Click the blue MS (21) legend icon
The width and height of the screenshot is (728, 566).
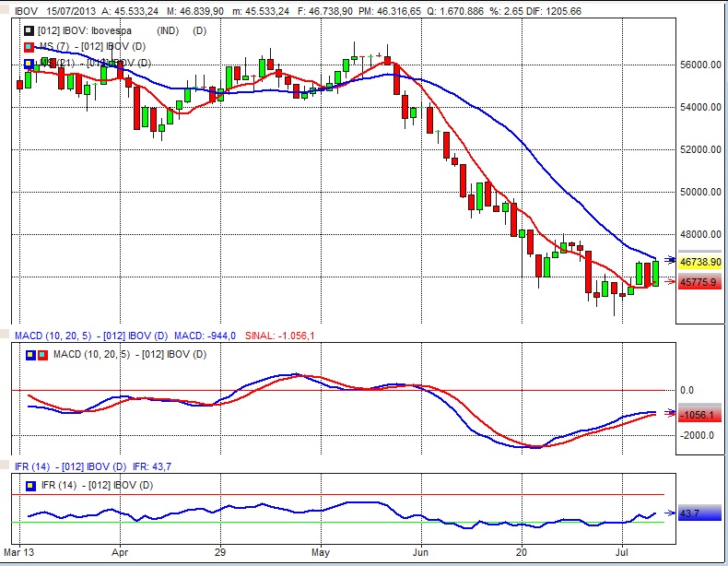[x=29, y=63]
